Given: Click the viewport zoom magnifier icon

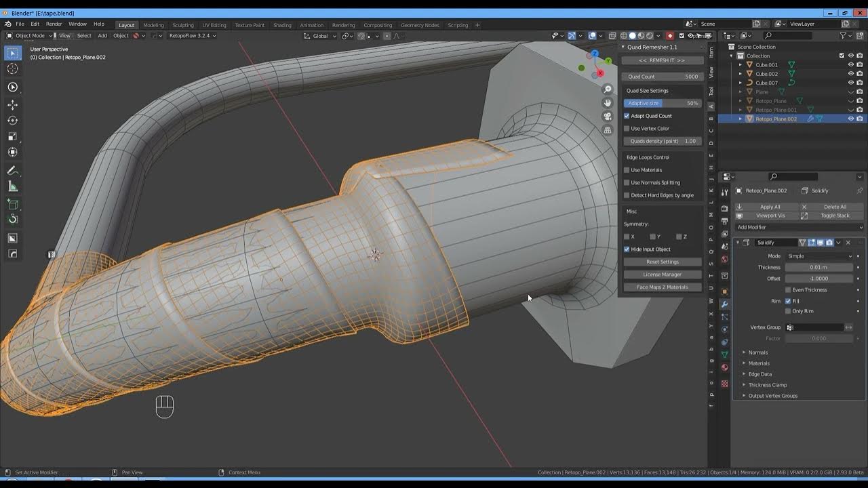Looking at the screenshot, I should click(608, 89).
